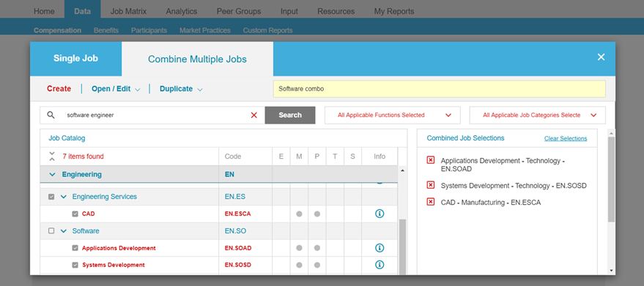Collapse the Software subgroup
644x286 pixels.
[63, 231]
